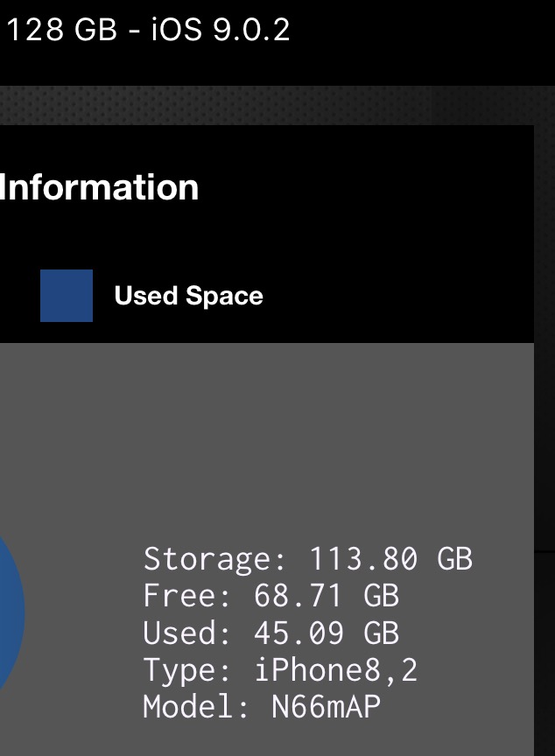The height and width of the screenshot is (756, 555).
Task: Select the Used Space legend label
Action: [188, 296]
